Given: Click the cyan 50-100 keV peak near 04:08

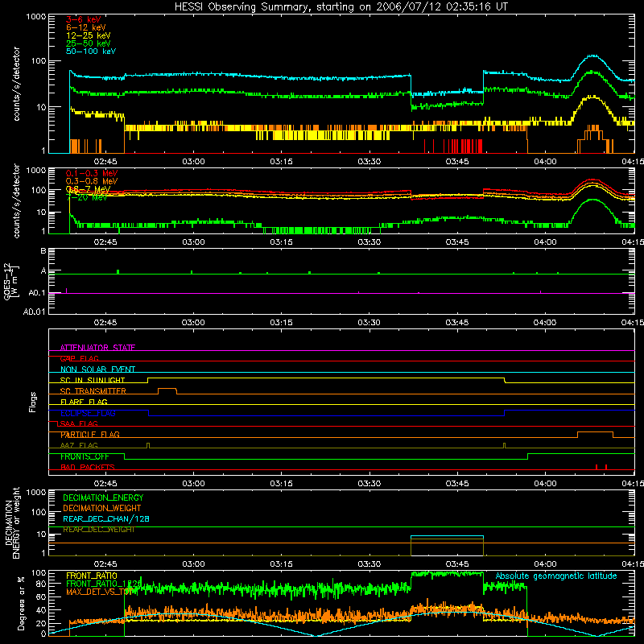Looking at the screenshot, I should (x=592, y=56).
